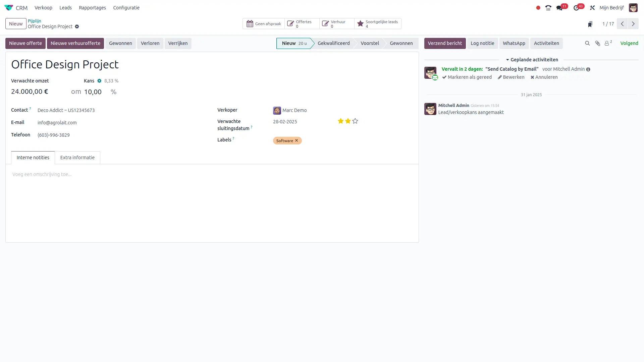Open the Verkoop menu item
644x362 pixels.
point(43,7)
